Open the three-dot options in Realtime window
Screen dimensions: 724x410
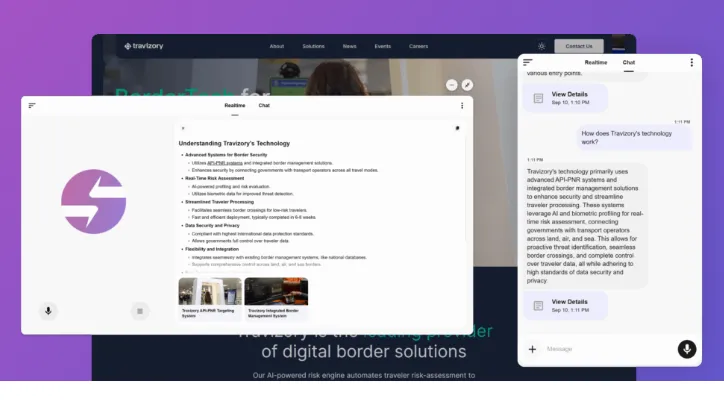tap(461, 105)
